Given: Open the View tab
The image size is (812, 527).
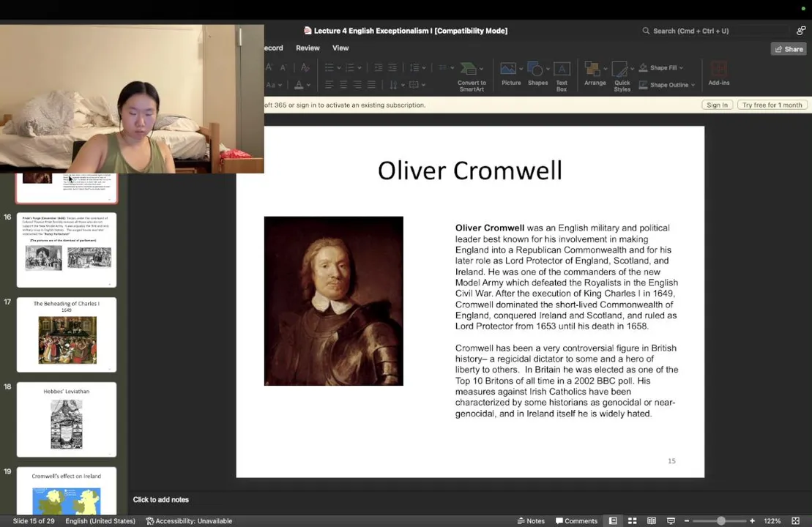Looking at the screenshot, I should [340, 48].
